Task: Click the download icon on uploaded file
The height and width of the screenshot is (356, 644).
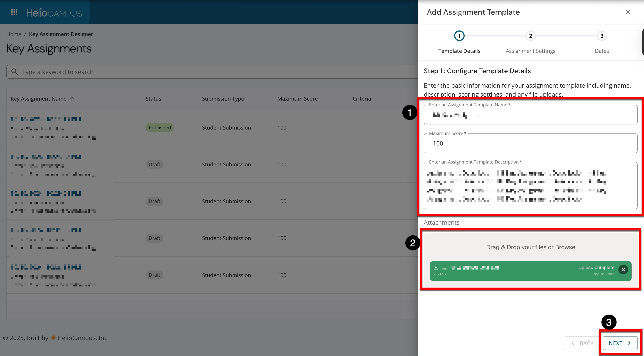Action: click(436, 267)
